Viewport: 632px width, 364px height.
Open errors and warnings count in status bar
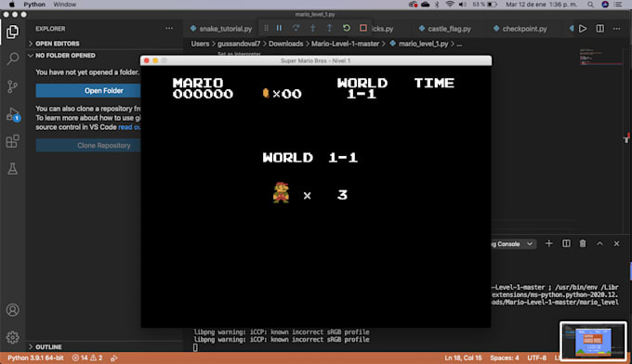(87, 357)
